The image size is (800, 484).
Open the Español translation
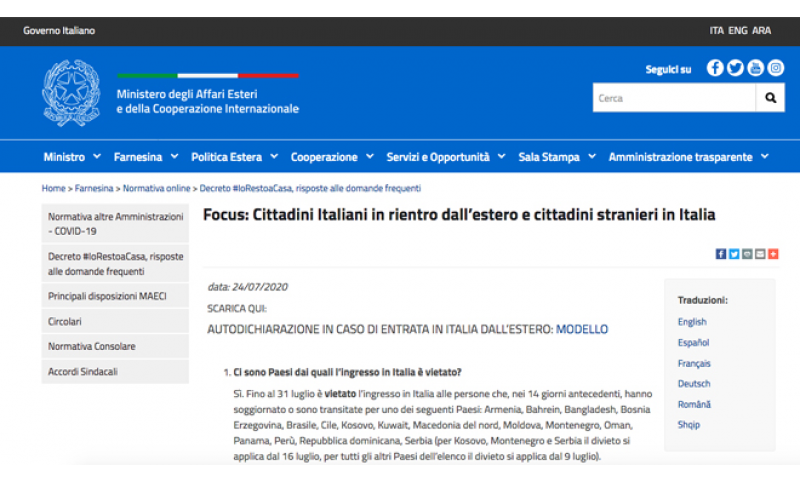pyautogui.click(x=693, y=343)
